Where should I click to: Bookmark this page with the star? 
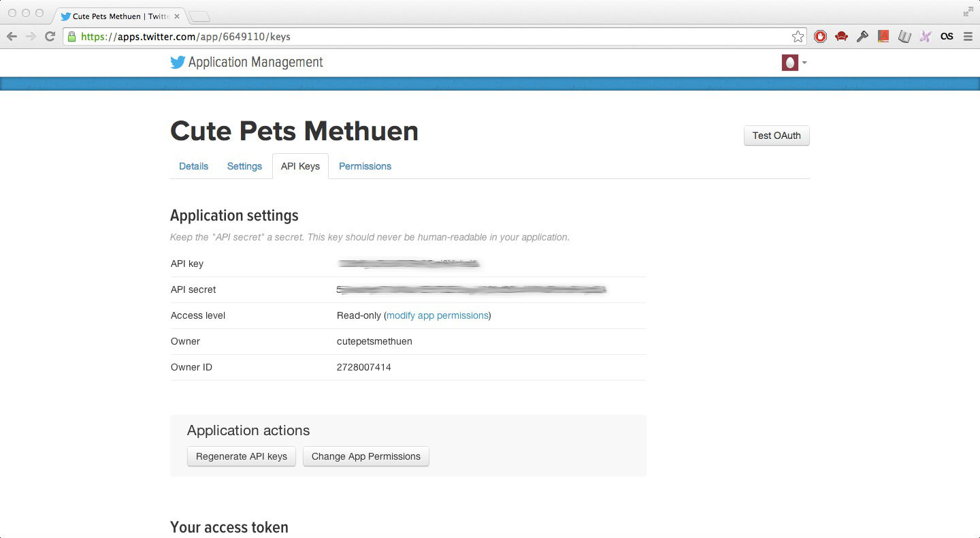[798, 37]
